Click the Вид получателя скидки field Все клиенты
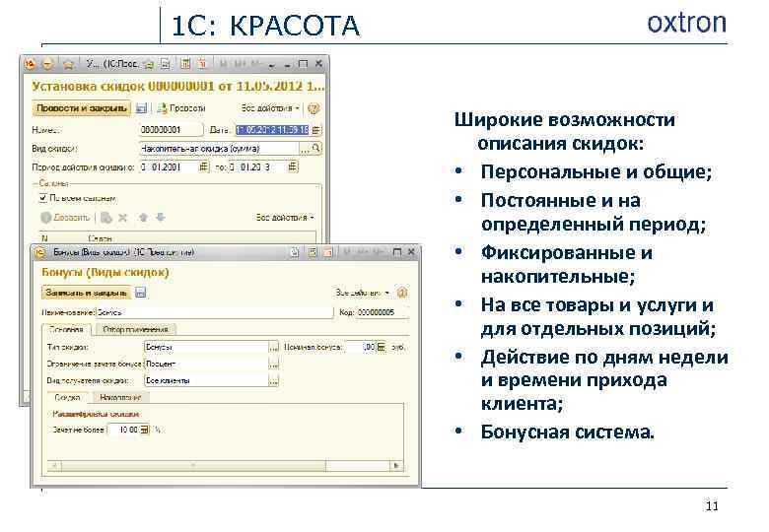The height and width of the screenshot is (532, 769). tap(206, 380)
